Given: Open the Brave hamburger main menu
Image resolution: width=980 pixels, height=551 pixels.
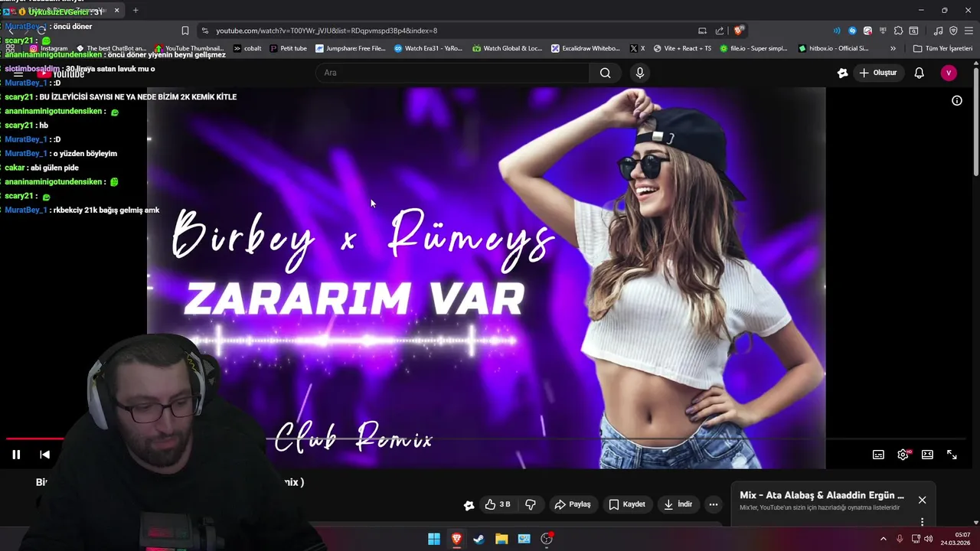Looking at the screenshot, I should [x=969, y=31].
